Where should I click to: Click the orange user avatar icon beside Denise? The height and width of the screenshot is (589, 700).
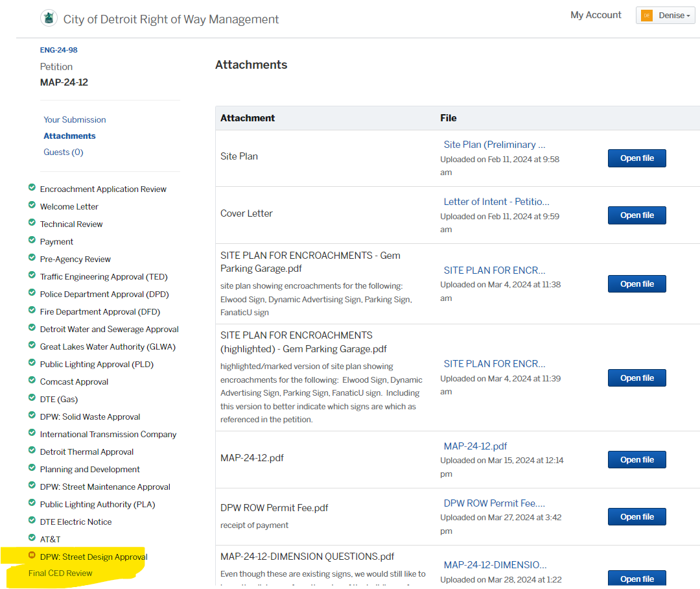[647, 16]
